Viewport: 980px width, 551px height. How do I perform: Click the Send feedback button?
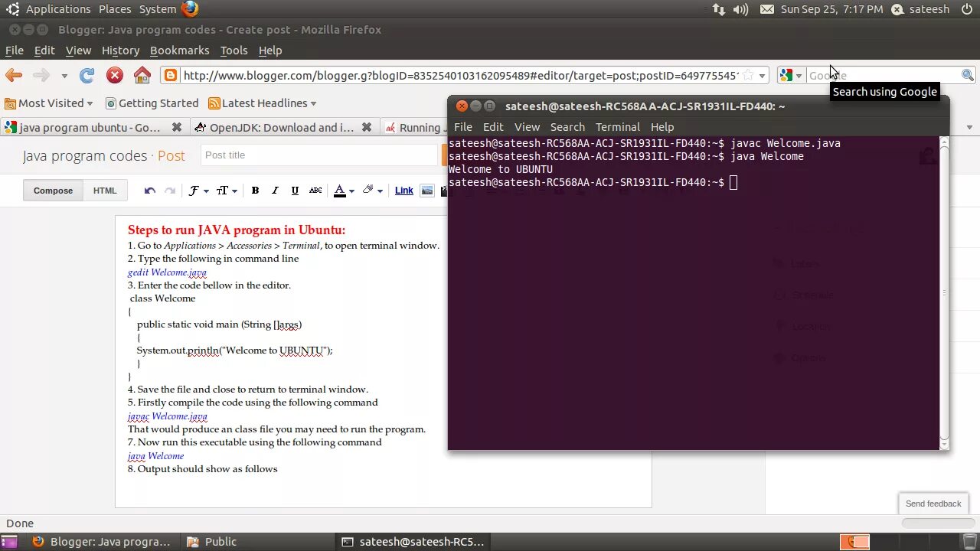[x=933, y=504]
